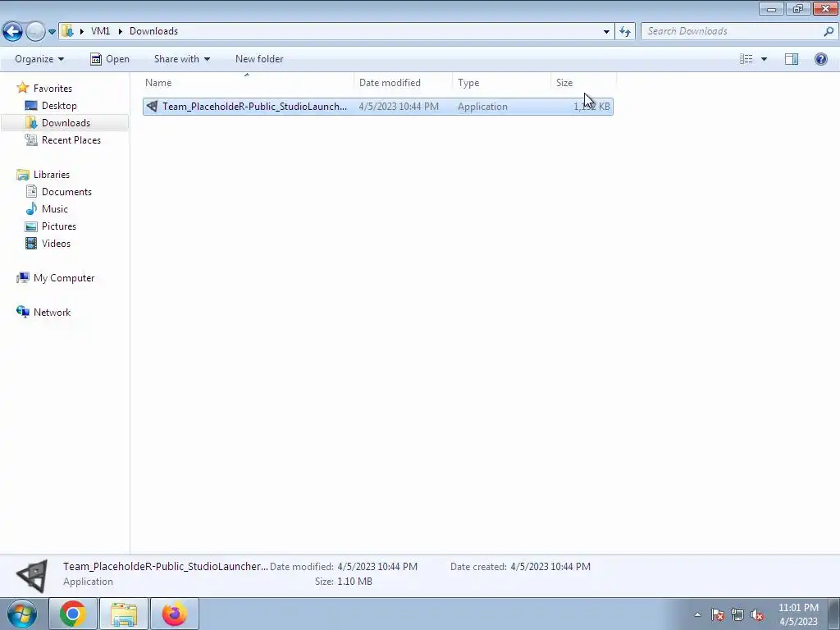Image resolution: width=840 pixels, height=630 pixels.
Task: Click the Size 1.10 MB value
Action: tap(354, 582)
